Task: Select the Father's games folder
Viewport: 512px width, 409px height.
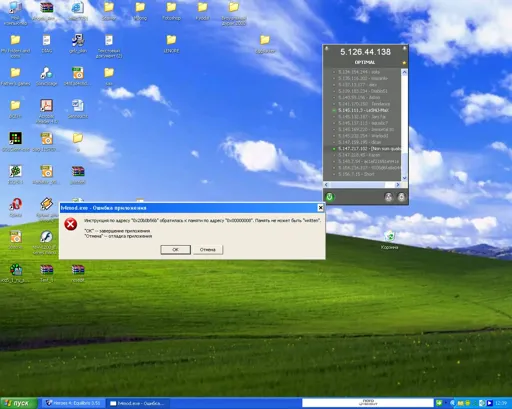Action: (15, 77)
